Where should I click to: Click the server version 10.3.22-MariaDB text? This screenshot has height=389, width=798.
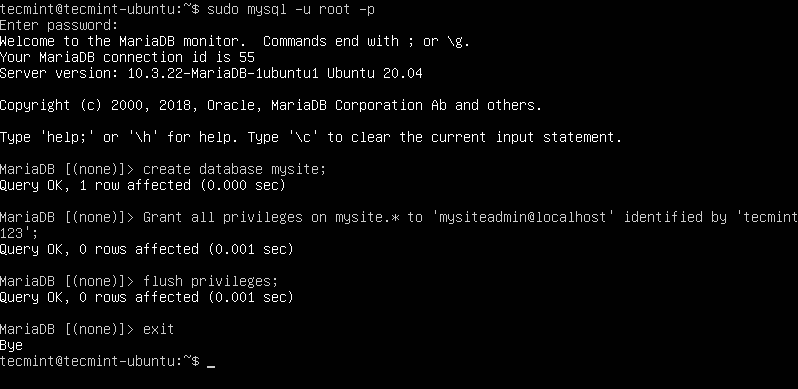point(223,73)
